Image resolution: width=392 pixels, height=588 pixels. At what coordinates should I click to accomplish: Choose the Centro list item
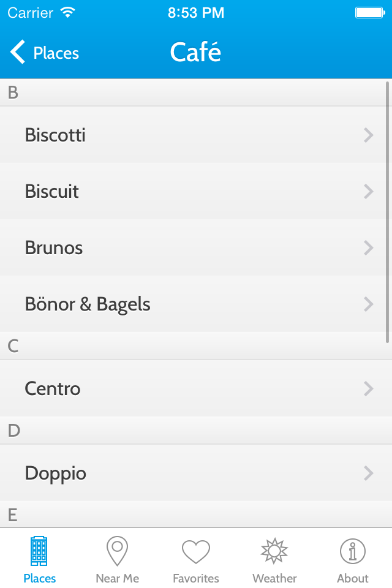tap(196, 388)
